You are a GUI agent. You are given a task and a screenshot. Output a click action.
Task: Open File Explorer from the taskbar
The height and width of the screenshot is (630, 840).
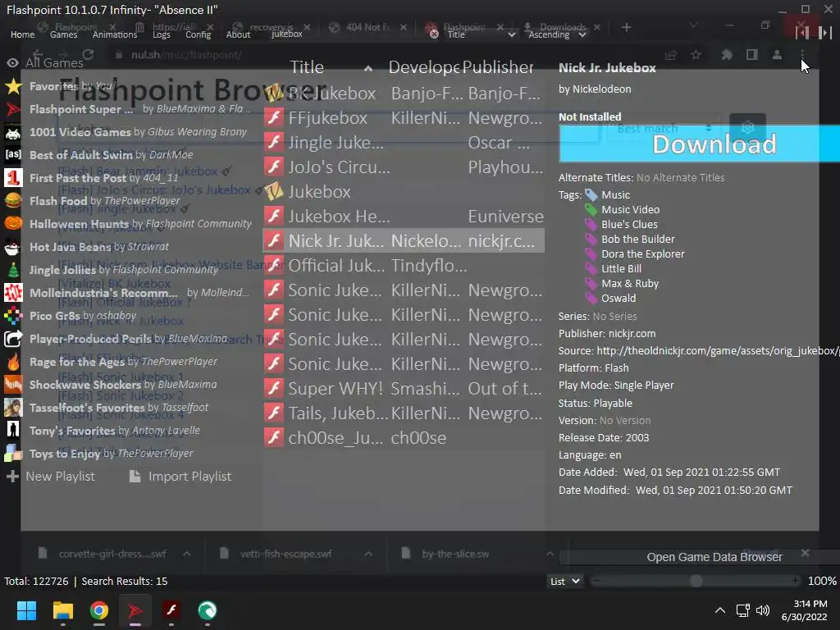point(62,610)
